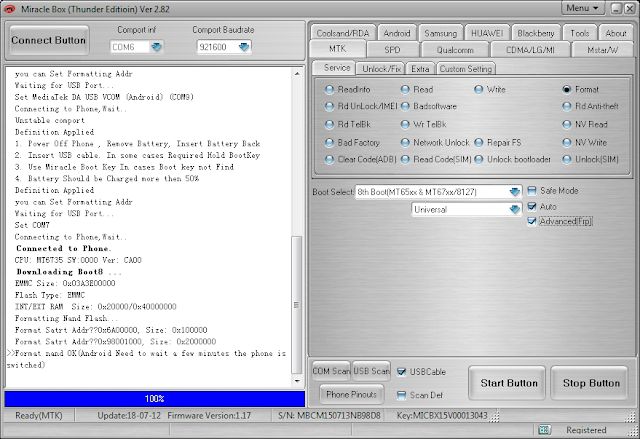Toggle the Advanced(Frp) checkbox

click(x=531, y=222)
